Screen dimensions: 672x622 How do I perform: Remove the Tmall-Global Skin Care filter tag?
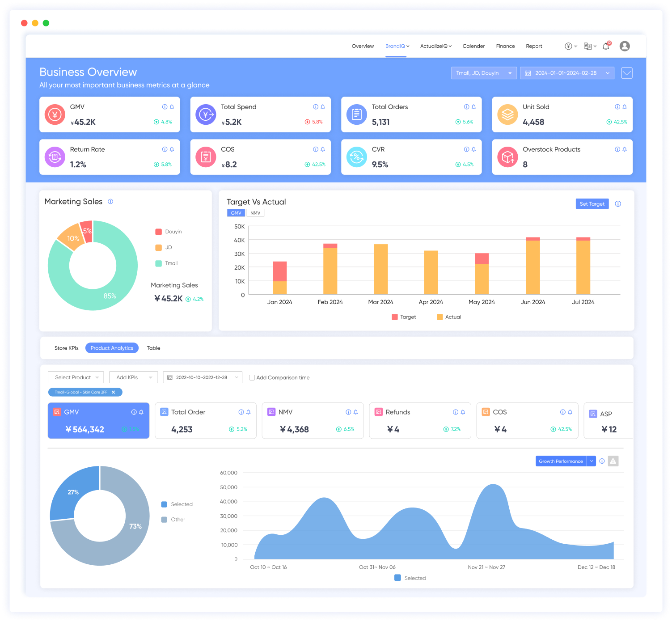tap(114, 392)
